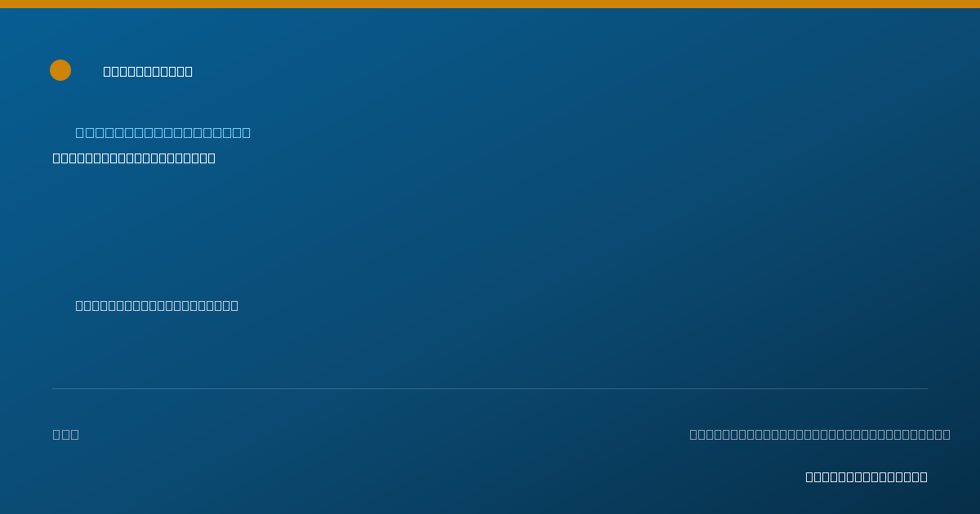Click the white text line under the blue heading

click(134, 157)
